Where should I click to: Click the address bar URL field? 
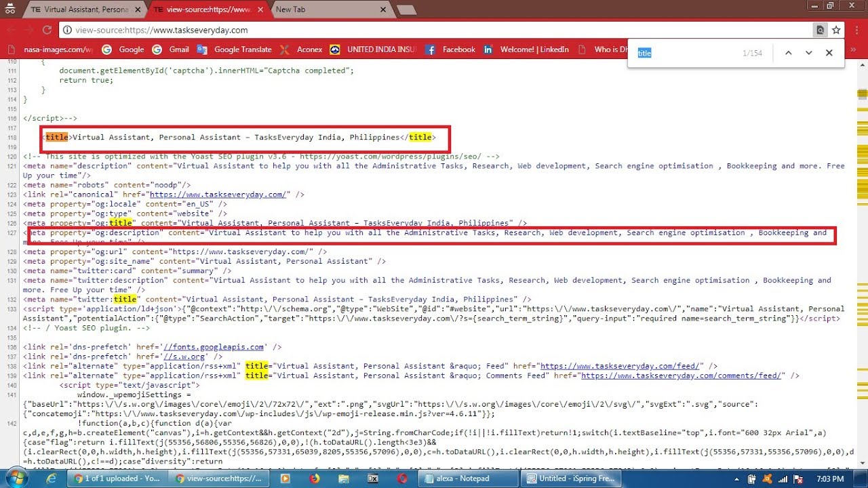pos(434,30)
